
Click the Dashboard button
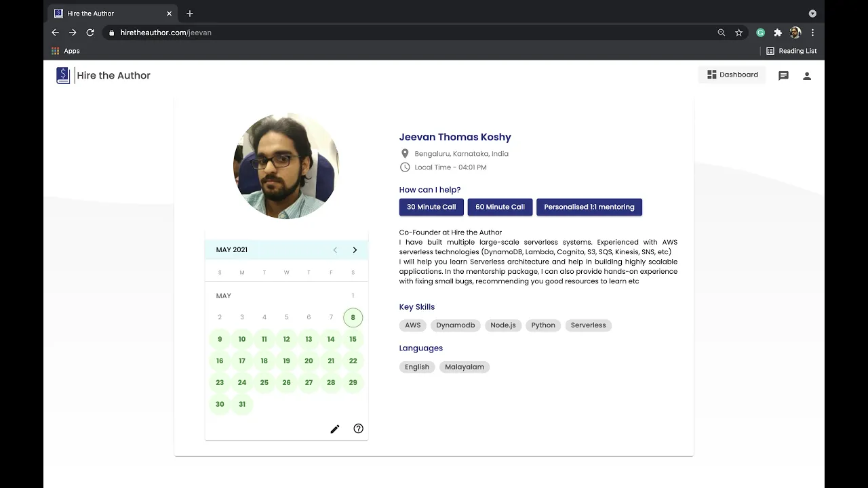(x=732, y=75)
